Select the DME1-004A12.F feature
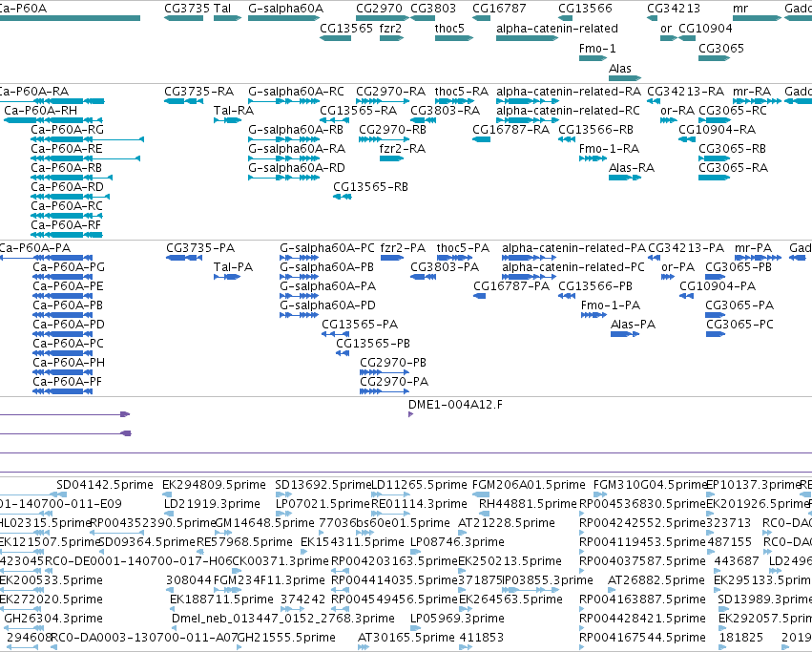 [455, 404]
